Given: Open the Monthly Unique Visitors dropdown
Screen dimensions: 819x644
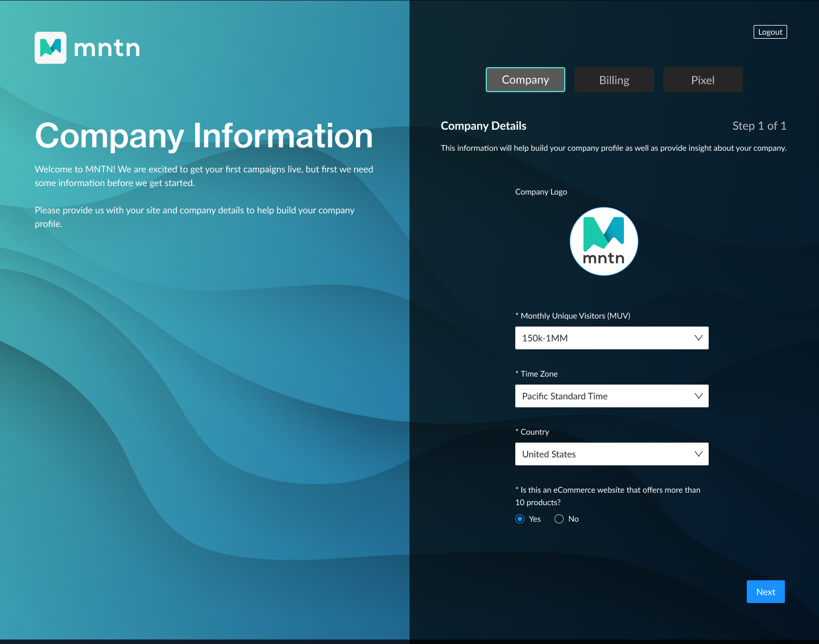Looking at the screenshot, I should pyautogui.click(x=612, y=338).
